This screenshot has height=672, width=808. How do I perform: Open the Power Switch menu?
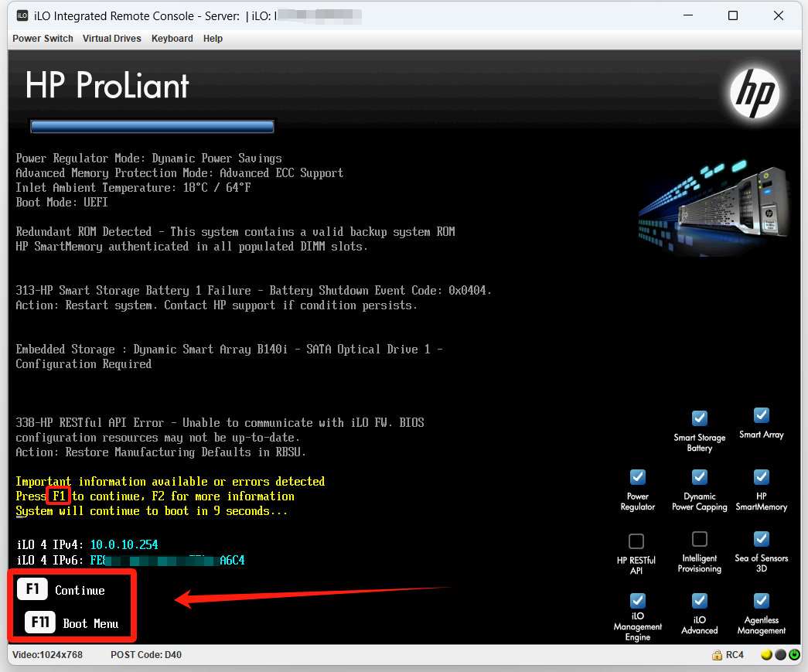(43, 39)
